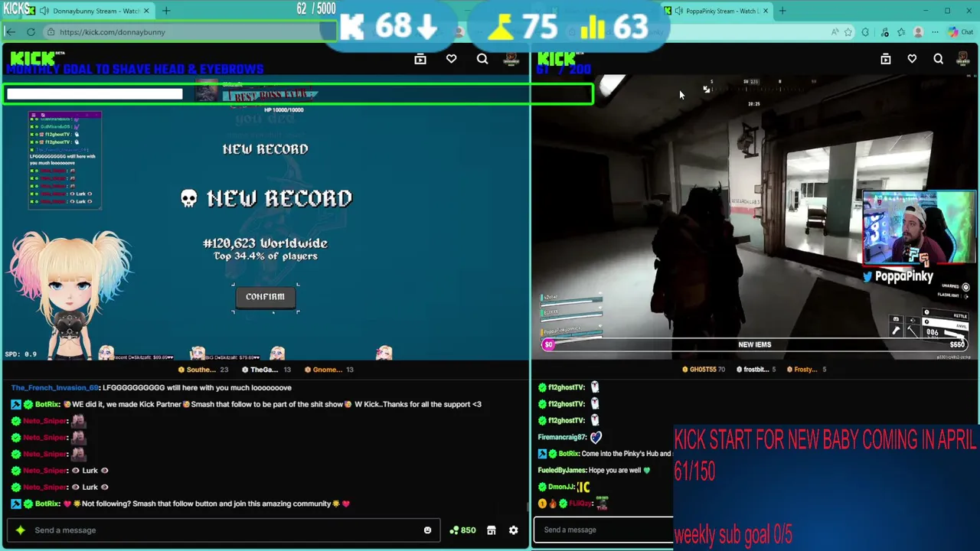The image size is (980, 551).
Task: Select top gifter frostbit... with 5
Action: pyautogui.click(x=756, y=370)
